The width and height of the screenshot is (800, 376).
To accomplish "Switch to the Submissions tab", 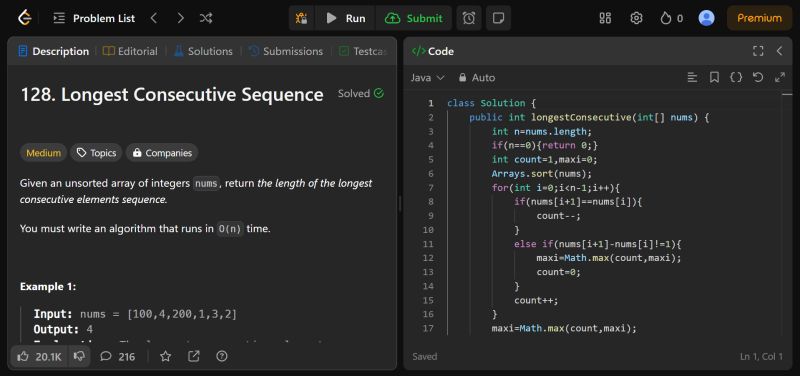I will [x=285, y=51].
